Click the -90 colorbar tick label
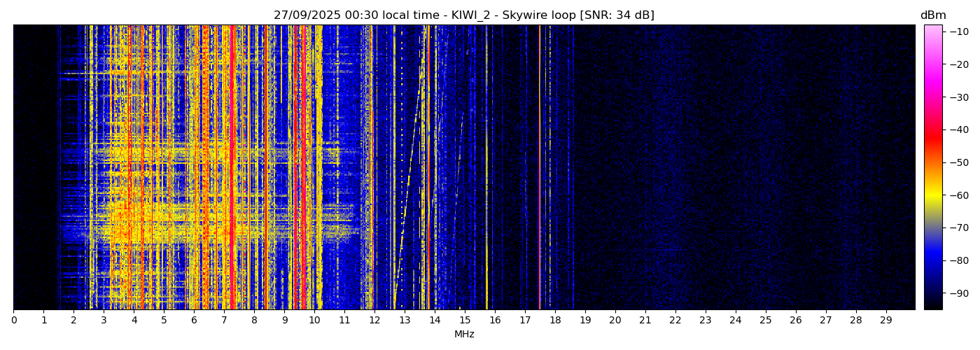This screenshot has height=350, width=980. 959,293
